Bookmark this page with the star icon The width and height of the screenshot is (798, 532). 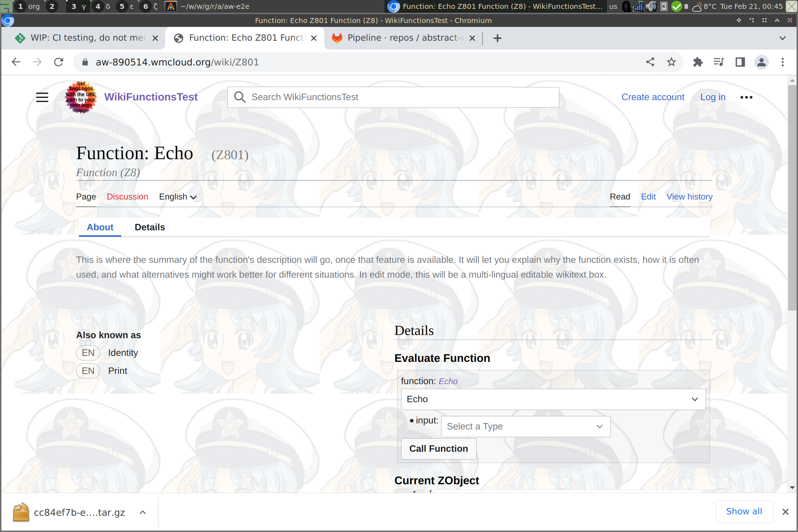coord(671,62)
